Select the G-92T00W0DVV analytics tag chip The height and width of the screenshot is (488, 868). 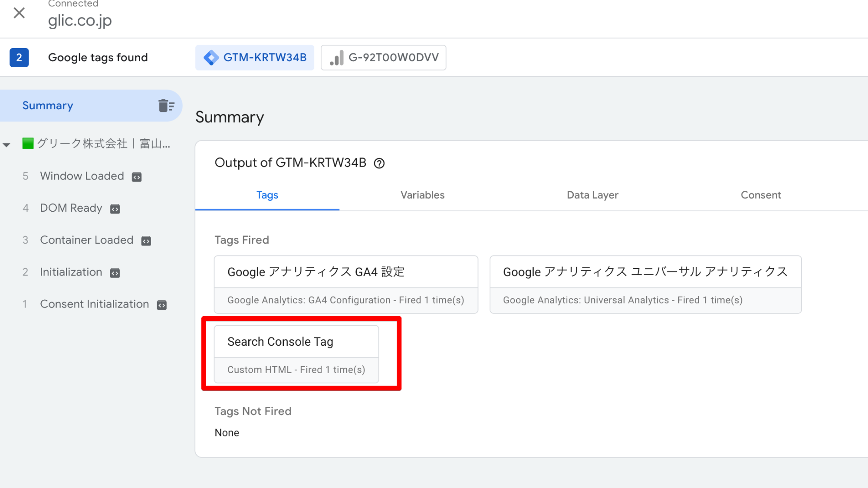tap(384, 57)
